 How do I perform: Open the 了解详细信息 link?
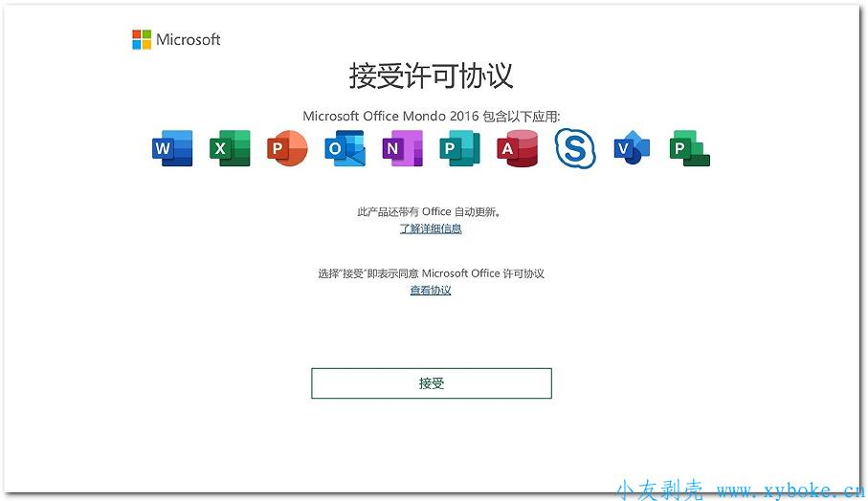coord(431,229)
